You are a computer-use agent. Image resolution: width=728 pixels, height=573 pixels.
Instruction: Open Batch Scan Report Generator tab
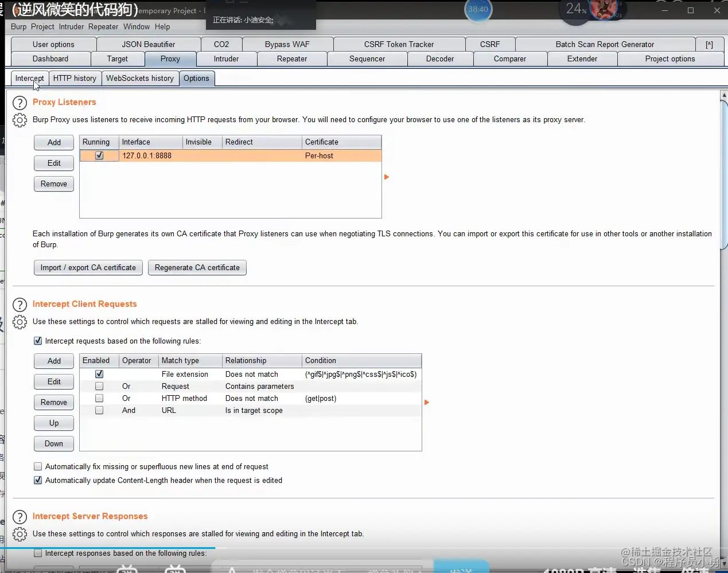(605, 44)
